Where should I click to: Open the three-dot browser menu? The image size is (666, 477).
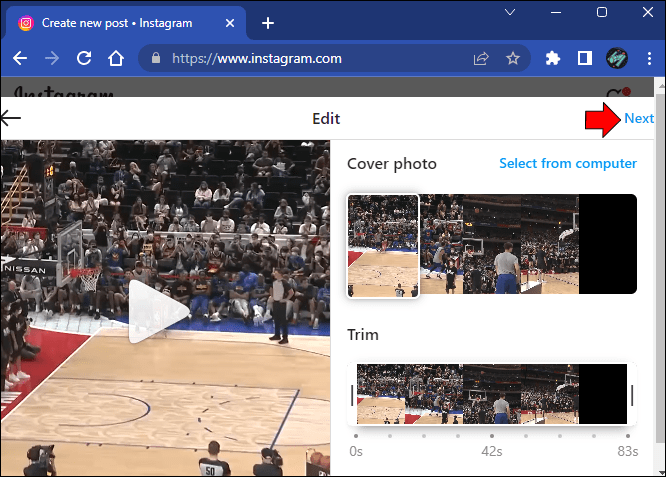649,58
